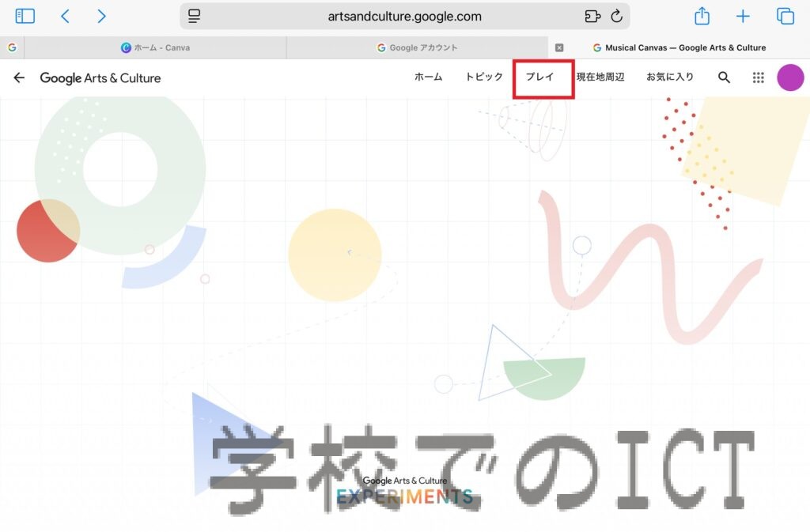Open the 現在地周辺 menu item
The image size is (810, 532).
coord(600,77)
